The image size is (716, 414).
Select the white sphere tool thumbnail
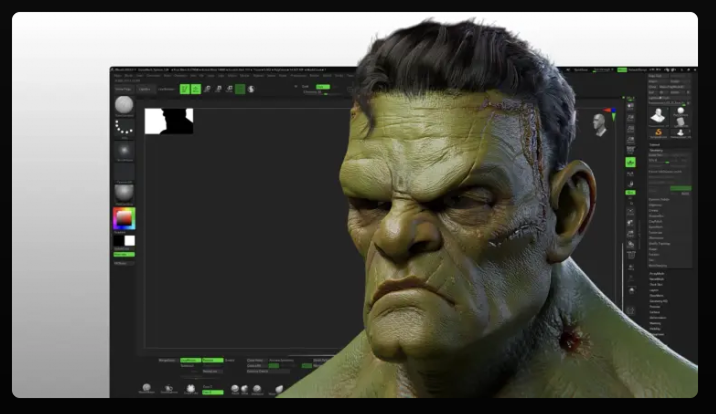pyautogui.click(x=680, y=112)
